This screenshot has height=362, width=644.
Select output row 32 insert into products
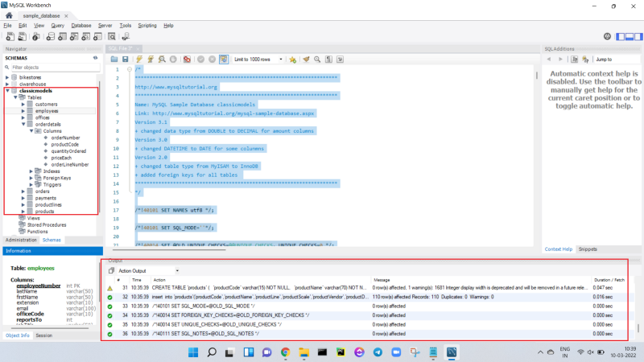366,297
